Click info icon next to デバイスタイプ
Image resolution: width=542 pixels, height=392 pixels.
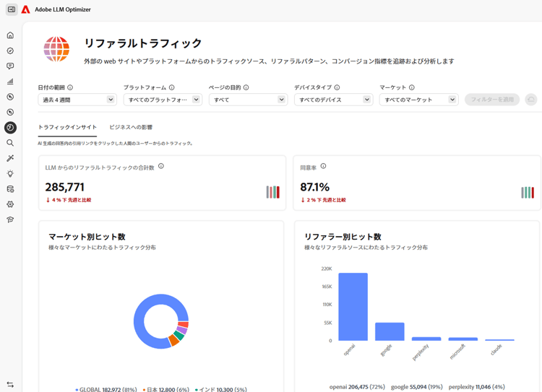[x=337, y=87]
